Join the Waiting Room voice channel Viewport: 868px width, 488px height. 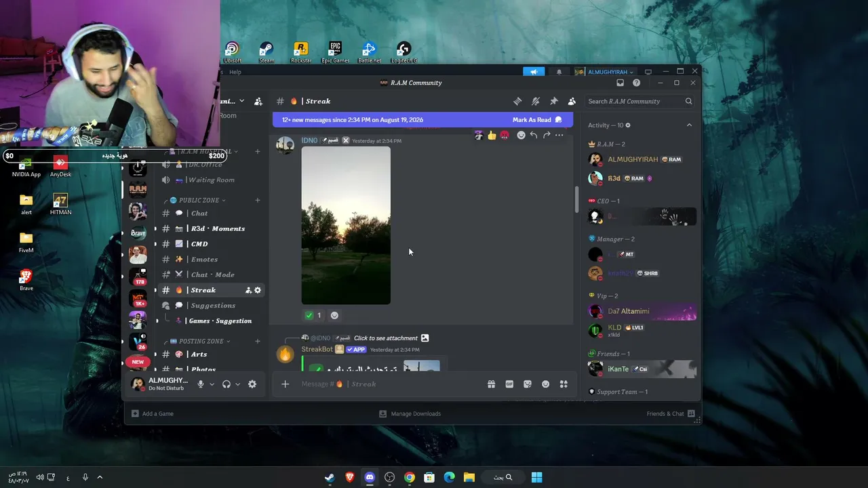(x=211, y=180)
